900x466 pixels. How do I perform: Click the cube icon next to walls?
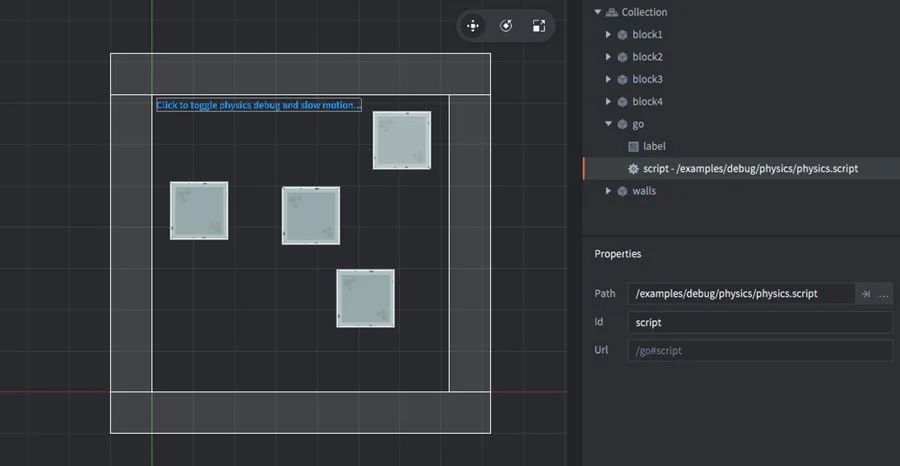(622, 191)
